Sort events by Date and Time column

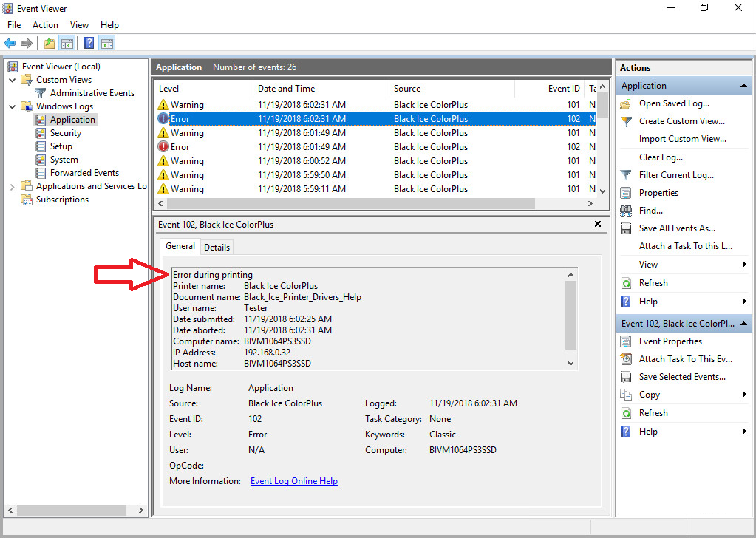pyautogui.click(x=286, y=89)
